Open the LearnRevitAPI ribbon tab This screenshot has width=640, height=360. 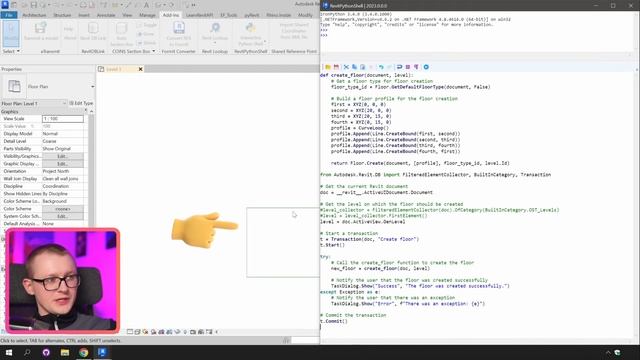[x=199, y=15]
